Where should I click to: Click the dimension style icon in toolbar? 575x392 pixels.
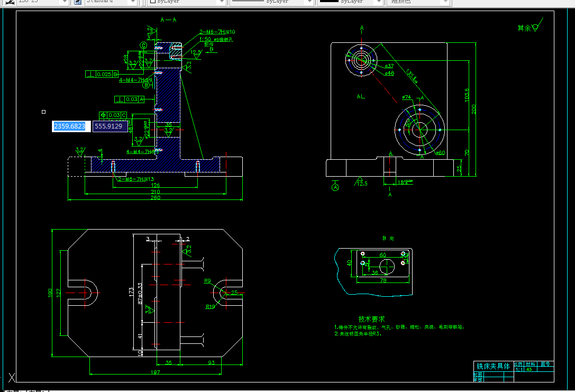coord(10,2)
